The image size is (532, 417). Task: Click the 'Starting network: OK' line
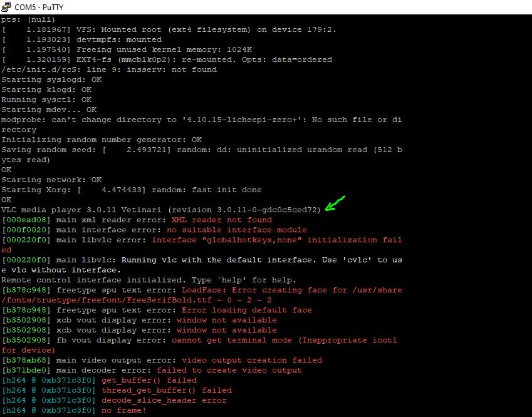[x=51, y=180]
